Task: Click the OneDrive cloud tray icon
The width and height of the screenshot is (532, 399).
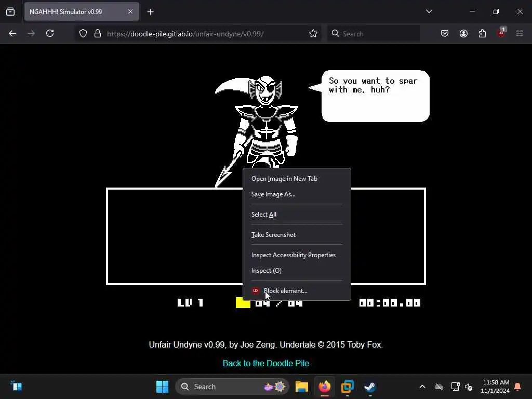Action: point(439,387)
